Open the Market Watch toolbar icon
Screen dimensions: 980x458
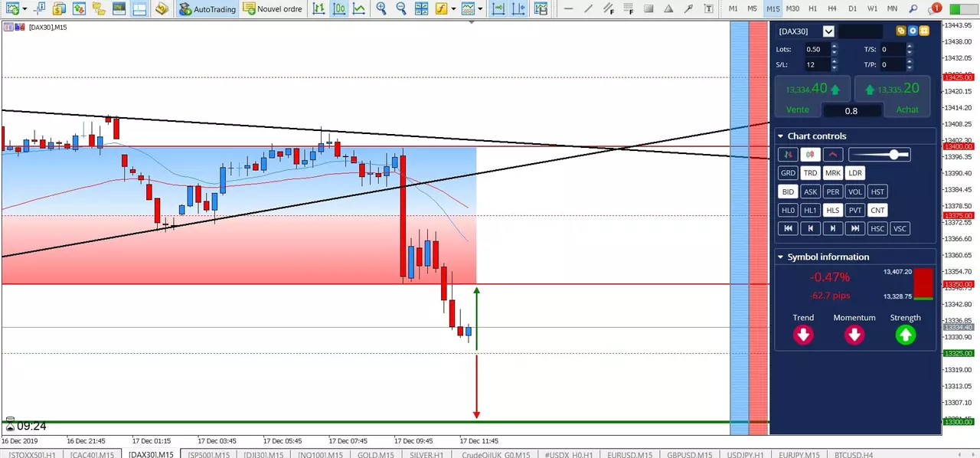pos(58,9)
